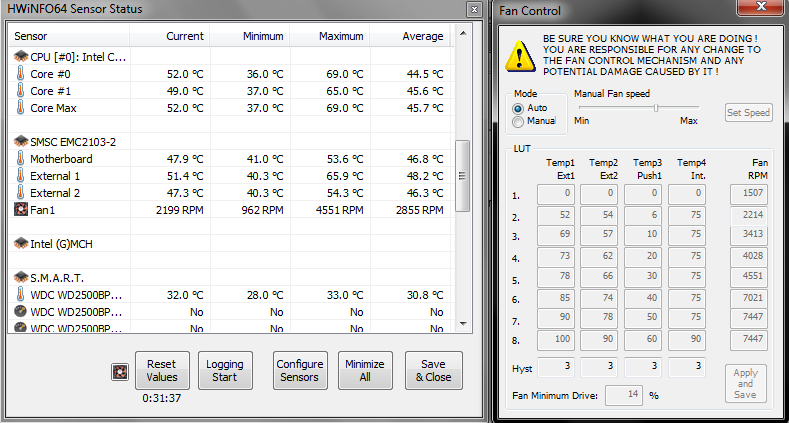Click LUT row 3 Temp3 field showing 10
The height and width of the screenshot is (423, 789).
point(643,235)
